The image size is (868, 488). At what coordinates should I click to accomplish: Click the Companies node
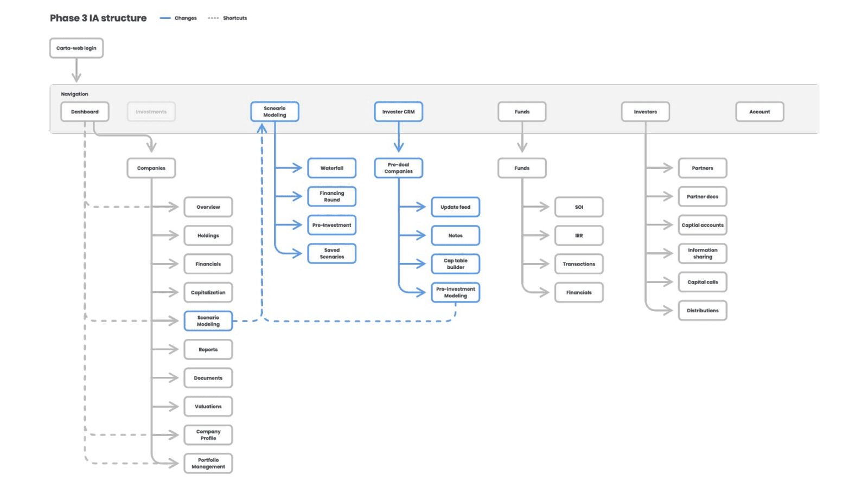(x=151, y=168)
